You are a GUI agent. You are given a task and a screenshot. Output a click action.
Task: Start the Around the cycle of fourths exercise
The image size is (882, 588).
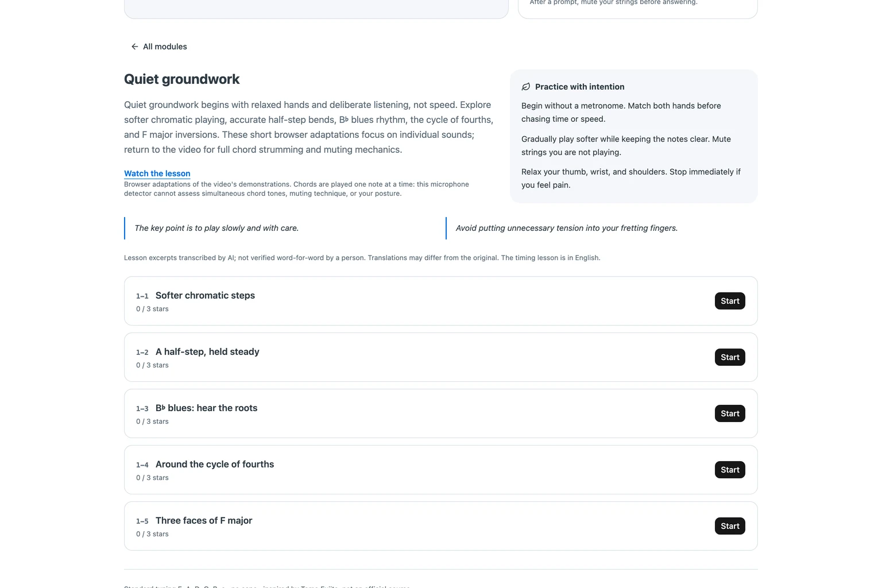[730, 470]
